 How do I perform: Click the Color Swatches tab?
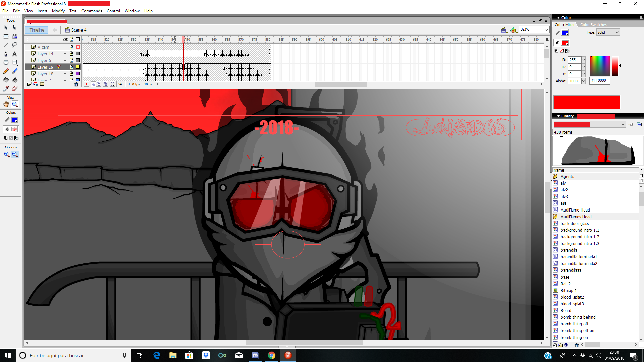point(593,24)
